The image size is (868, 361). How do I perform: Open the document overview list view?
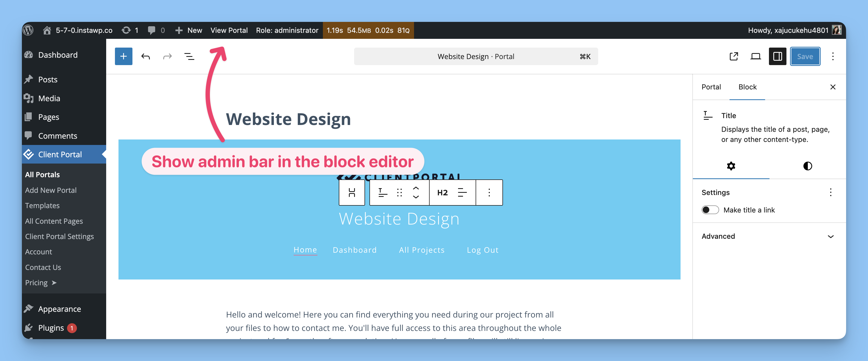tap(189, 56)
